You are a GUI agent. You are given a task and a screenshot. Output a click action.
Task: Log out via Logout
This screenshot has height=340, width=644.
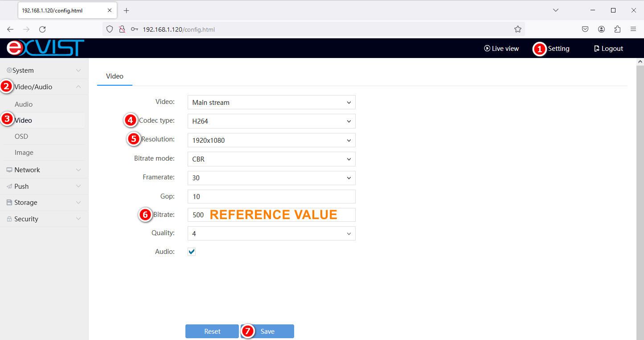(608, 49)
